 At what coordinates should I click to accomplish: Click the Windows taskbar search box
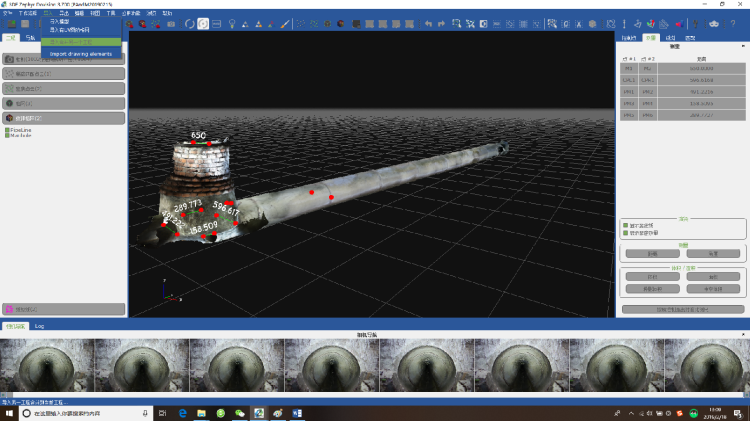[80, 413]
